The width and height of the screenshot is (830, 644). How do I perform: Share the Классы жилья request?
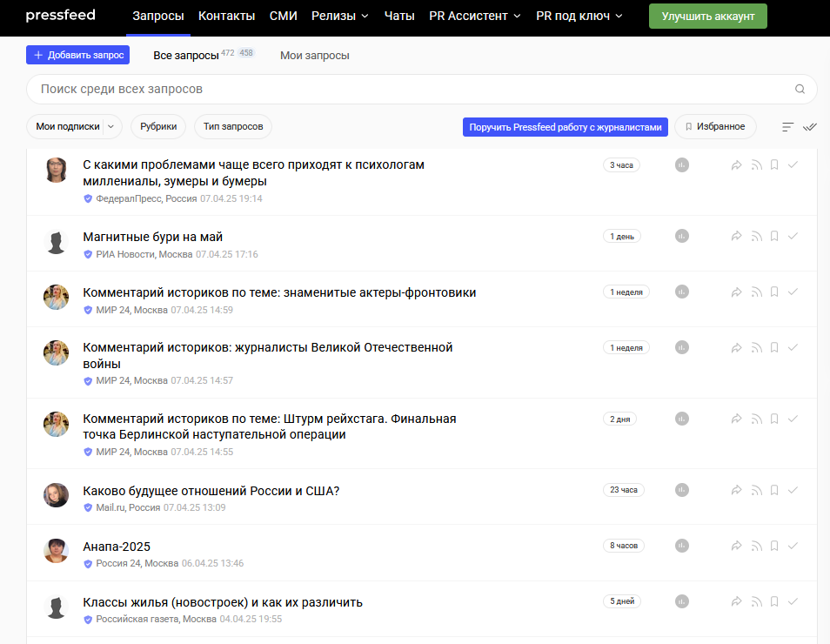tap(736, 601)
